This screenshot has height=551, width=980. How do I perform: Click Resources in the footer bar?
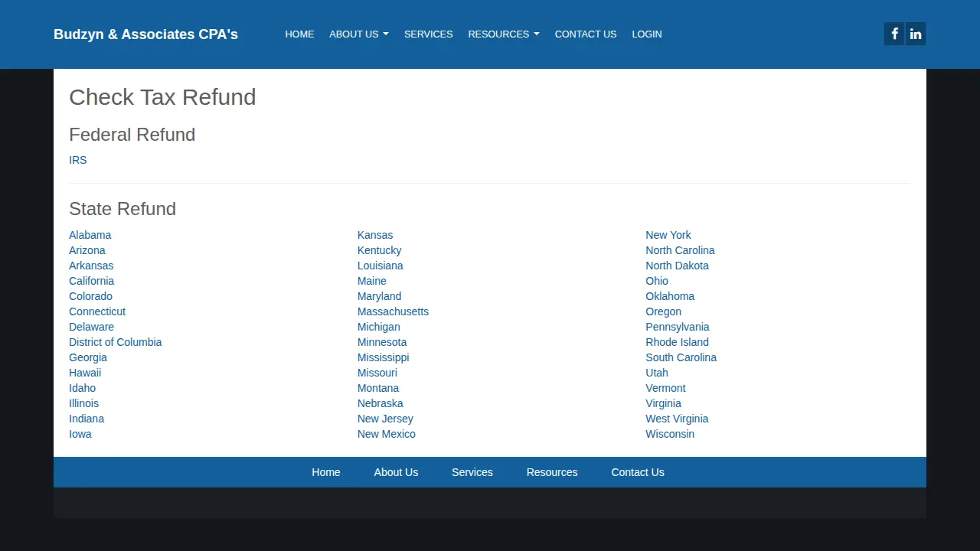[552, 472]
